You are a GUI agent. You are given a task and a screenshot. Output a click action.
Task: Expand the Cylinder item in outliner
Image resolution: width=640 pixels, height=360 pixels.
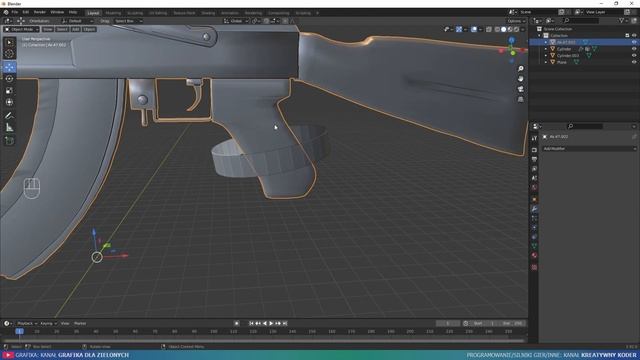point(546,49)
